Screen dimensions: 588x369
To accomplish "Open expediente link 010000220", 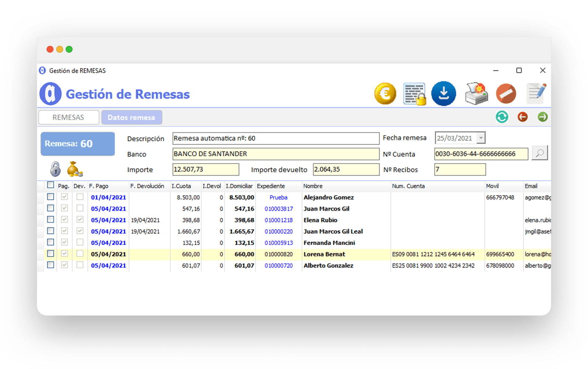I will click(x=279, y=232).
